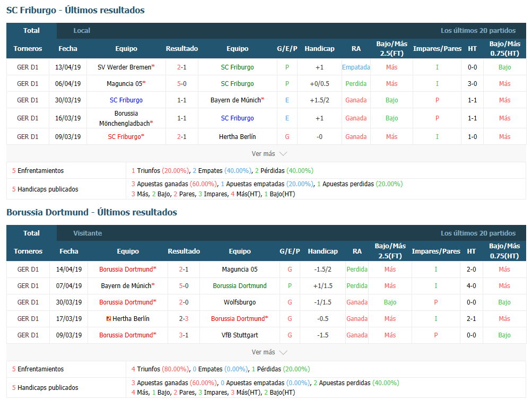Click the GER D1 cell in the 14/04/19 row
This screenshot has width=532, height=400.
(28, 269)
